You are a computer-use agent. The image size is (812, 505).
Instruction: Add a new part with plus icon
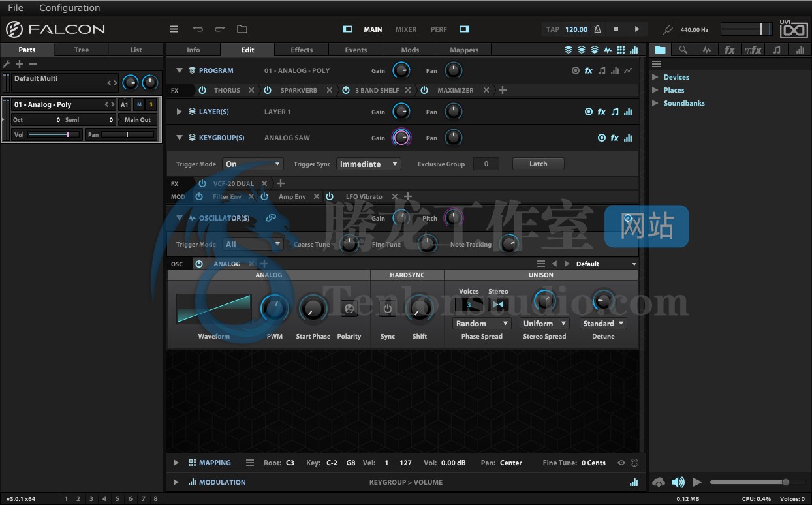(x=20, y=64)
